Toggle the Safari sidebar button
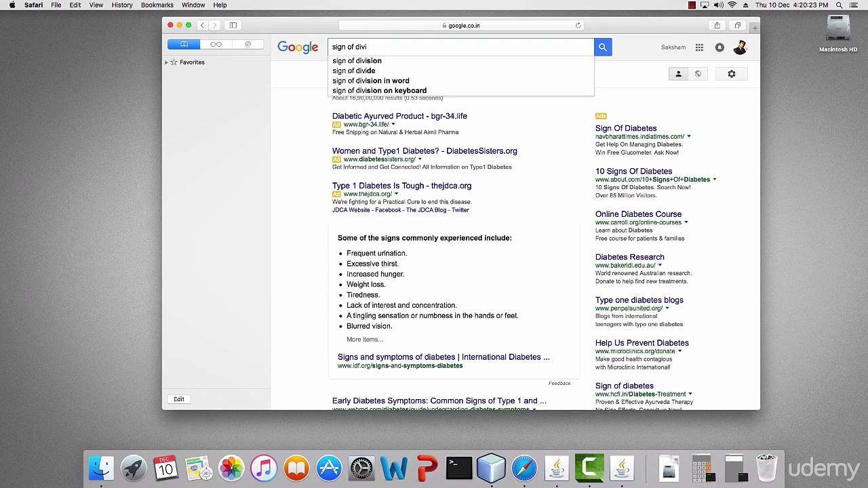The width and height of the screenshot is (868, 488). pos(233,26)
